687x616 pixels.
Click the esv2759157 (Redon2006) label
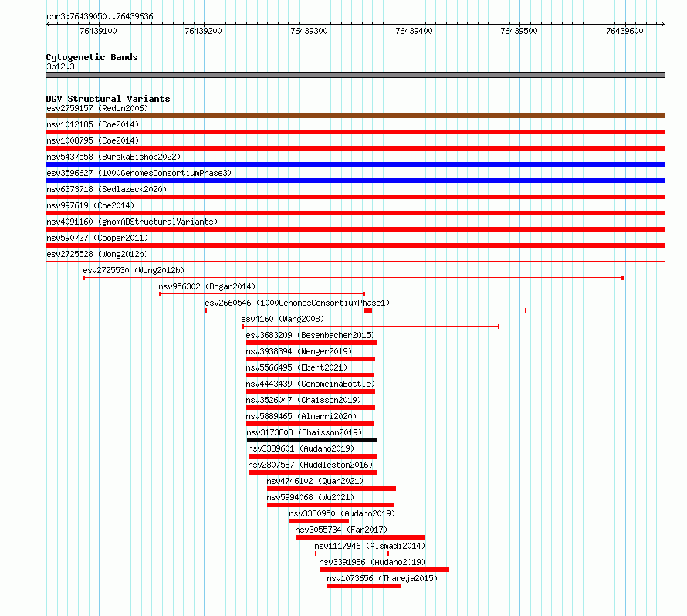[97, 108]
